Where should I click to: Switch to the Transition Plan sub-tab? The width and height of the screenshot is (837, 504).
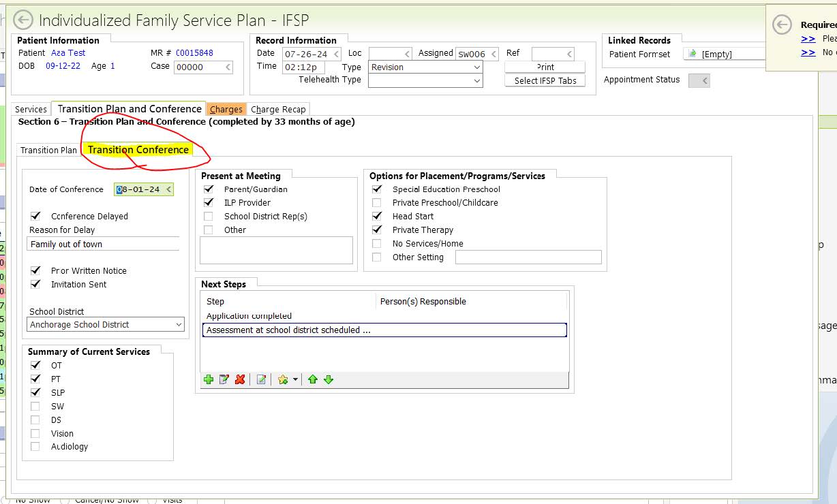pyautogui.click(x=48, y=150)
